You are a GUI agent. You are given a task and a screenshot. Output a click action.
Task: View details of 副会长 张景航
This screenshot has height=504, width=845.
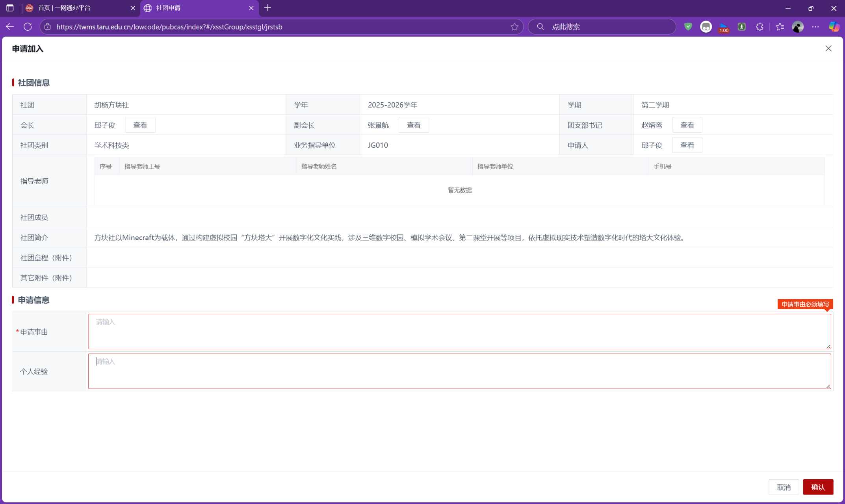[413, 125]
